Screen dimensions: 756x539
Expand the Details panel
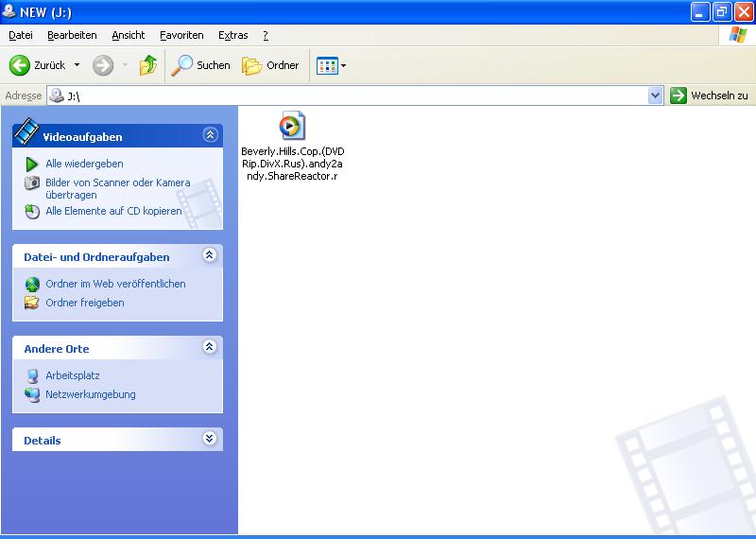click(210, 440)
